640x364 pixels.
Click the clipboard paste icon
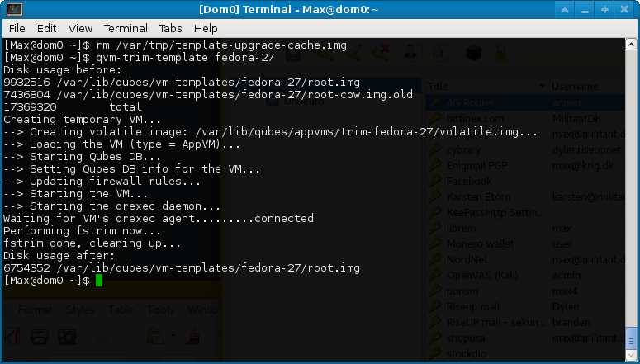click(154, 336)
